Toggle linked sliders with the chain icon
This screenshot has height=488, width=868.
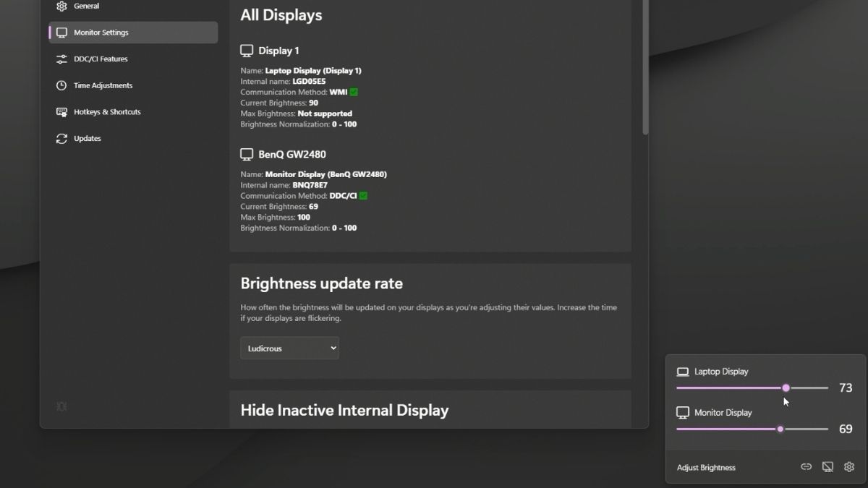coord(806,466)
